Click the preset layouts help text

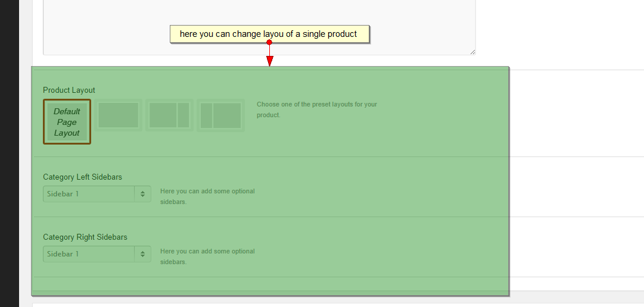click(x=316, y=109)
